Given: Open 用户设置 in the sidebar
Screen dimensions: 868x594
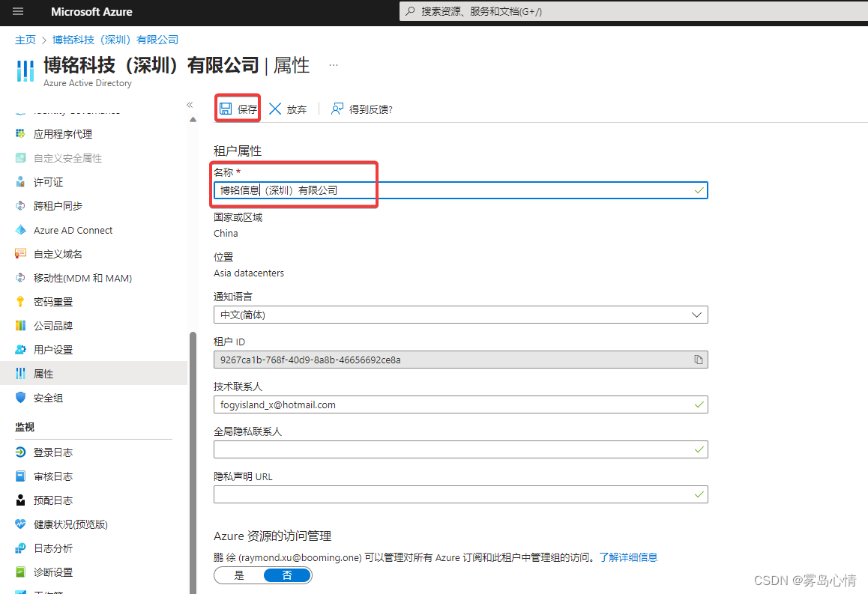Looking at the screenshot, I should (x=53, y=350).
